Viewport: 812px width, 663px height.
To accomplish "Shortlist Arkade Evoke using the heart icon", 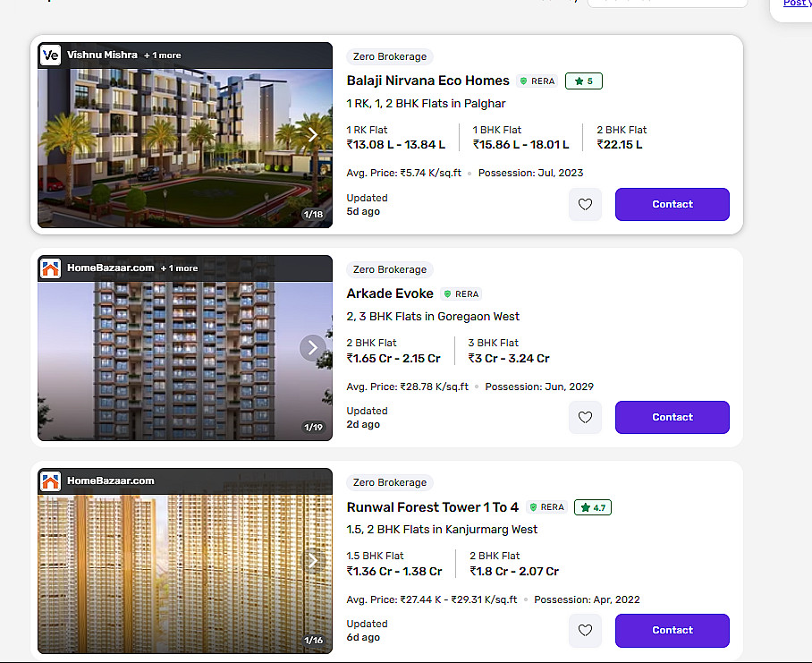I will 585,417.
